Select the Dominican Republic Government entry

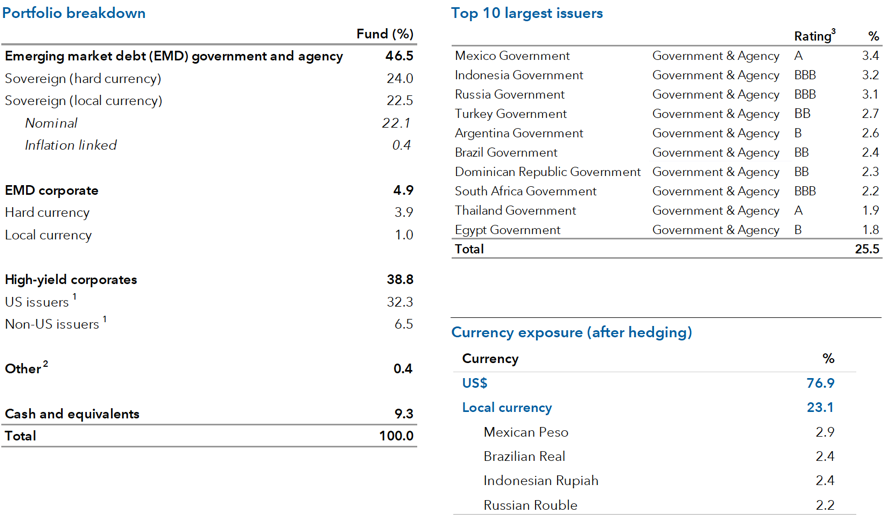(547, 172)
